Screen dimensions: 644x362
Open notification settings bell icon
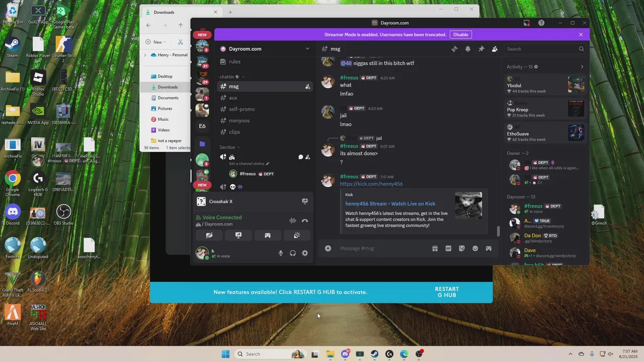point(468,49)
